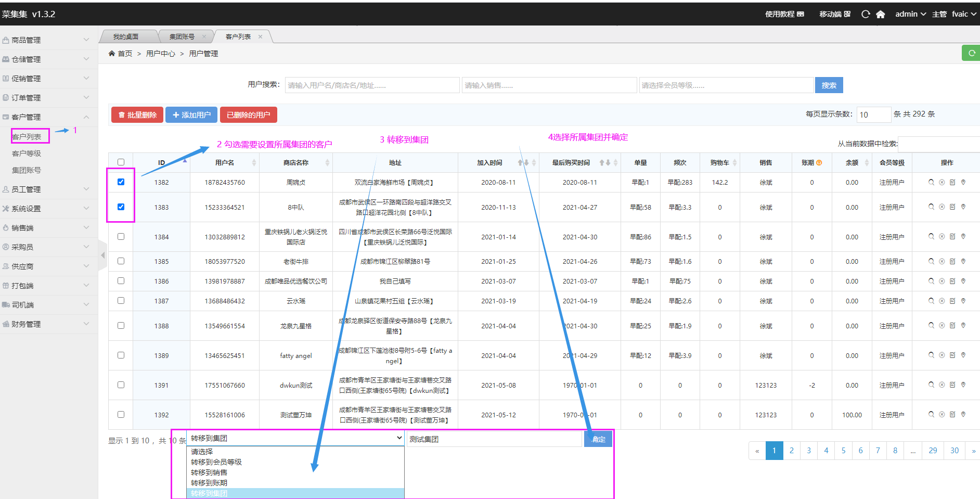Choose 转移到会员等级 from the dropdown list
Image resolution: width=980 pixels, height=499 pixels.
coord(216,462)
